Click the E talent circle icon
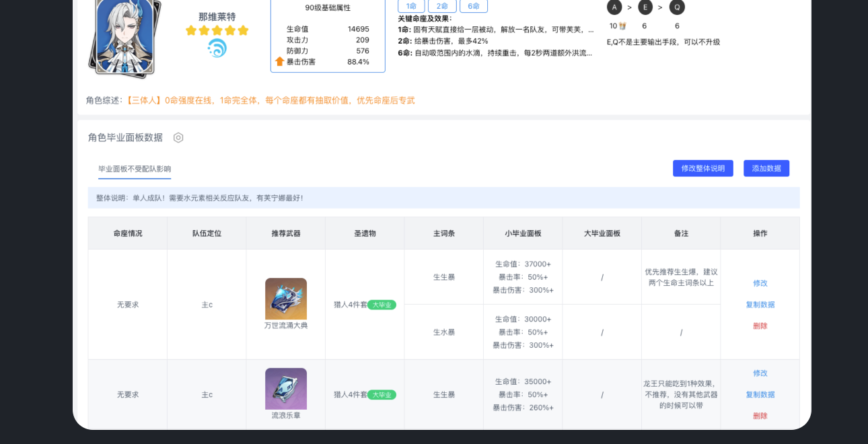The width and height of the screenshot is (868, 444). 645,7
